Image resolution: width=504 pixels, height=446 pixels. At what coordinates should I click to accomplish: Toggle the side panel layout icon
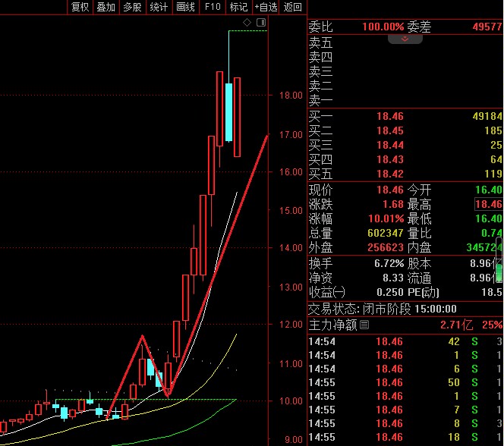pos(261,23)
